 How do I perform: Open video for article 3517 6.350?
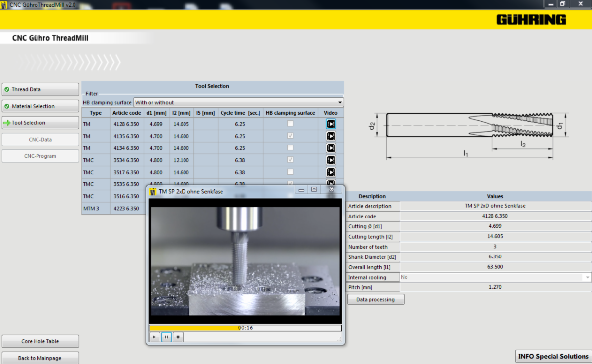tap(331, 172)
